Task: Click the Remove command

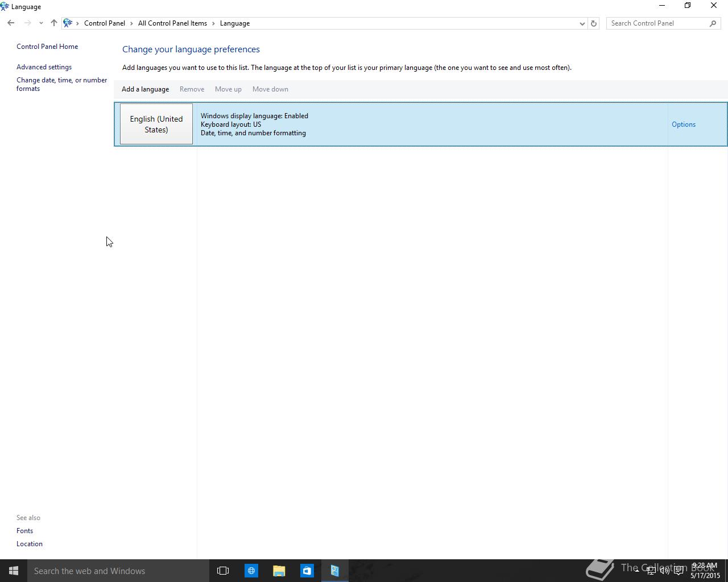Action: tap(192, 89)
